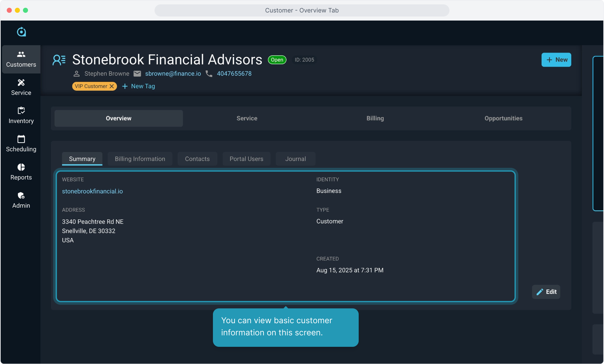Switch to the Billing tab

pyautogui.click(x=375, y=118)
